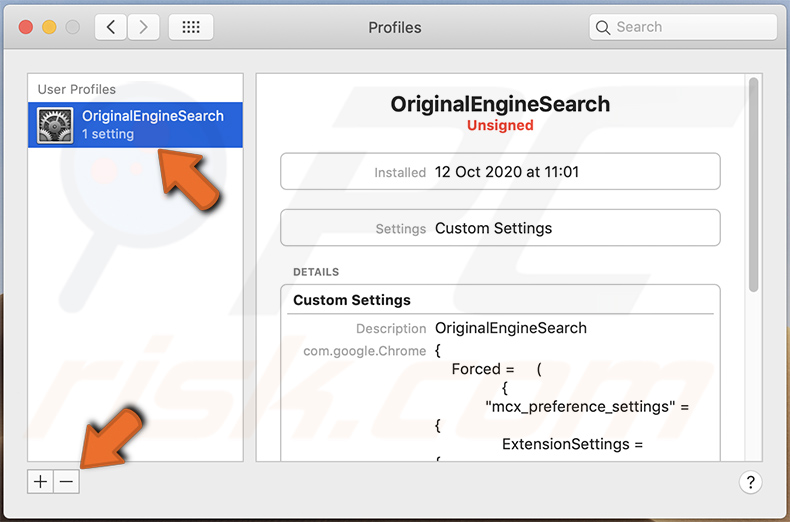Screen dimensions: 790x522
Task: Click the mcx_preference_settings line
Action: point(587,407)
